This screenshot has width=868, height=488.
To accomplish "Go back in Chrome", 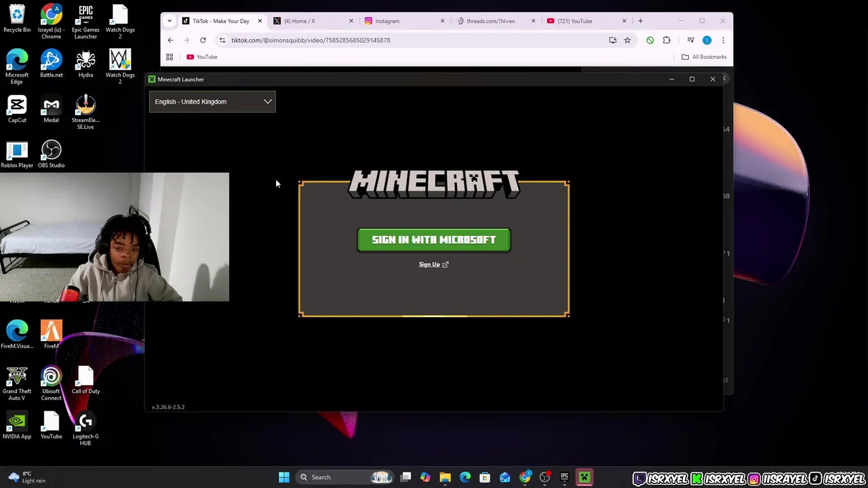I will coord(170,40).
